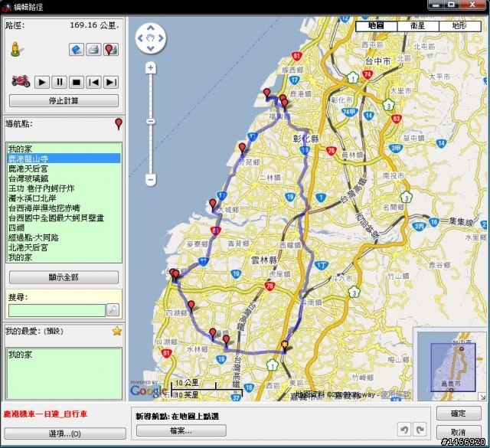490x448 pixels.
Task: Select 台西國中全國最大蚵貝壁畫 waypoint
Action: click(x=64, y=217)
